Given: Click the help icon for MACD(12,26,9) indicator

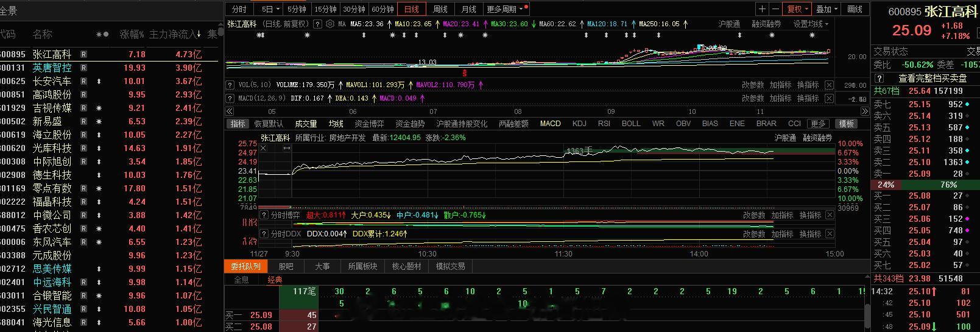Looking at the screenshot, I should 230,98.
